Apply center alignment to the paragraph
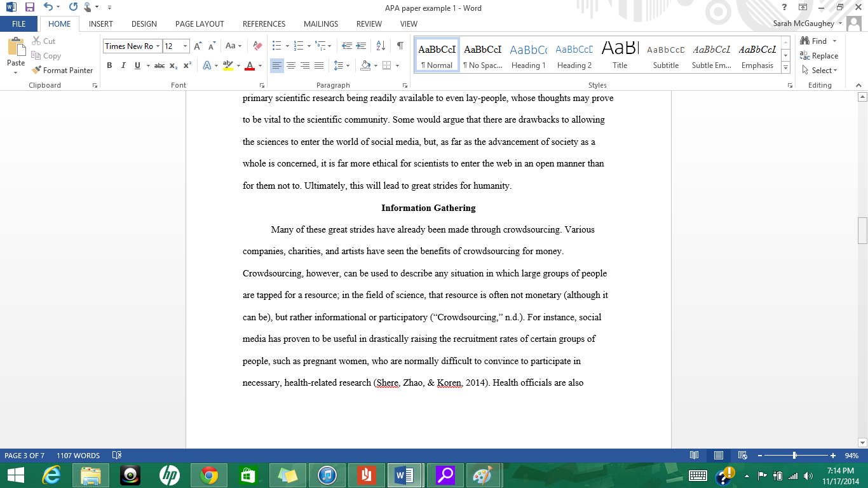The width and height of the screenshot is (868, 488). click(x=291, y=65)
